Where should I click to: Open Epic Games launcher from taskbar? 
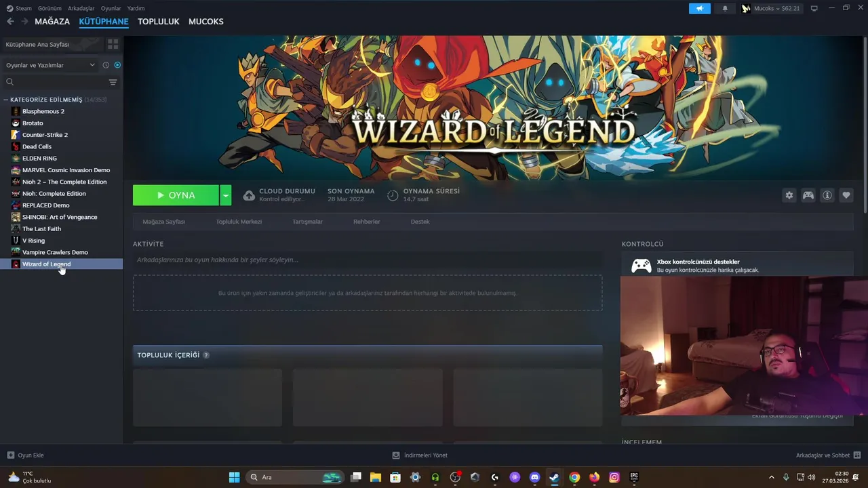(x=634, y=477)
